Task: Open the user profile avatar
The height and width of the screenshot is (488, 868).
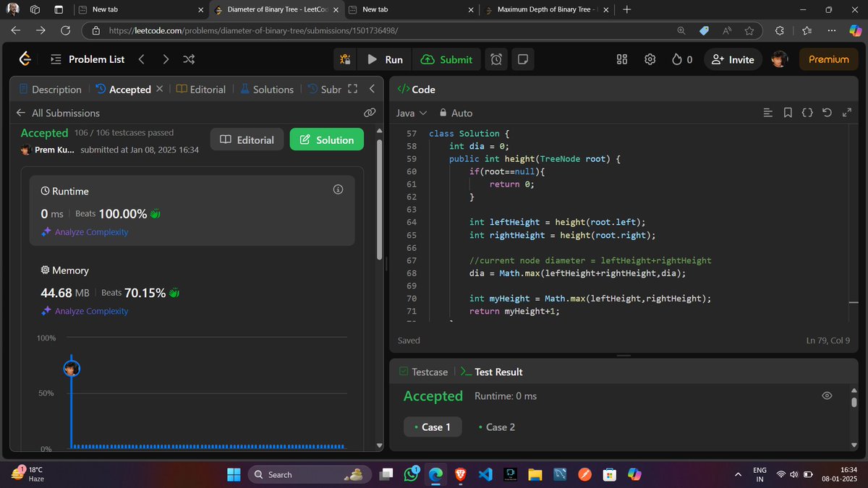Action: click(x=779, y=59)
